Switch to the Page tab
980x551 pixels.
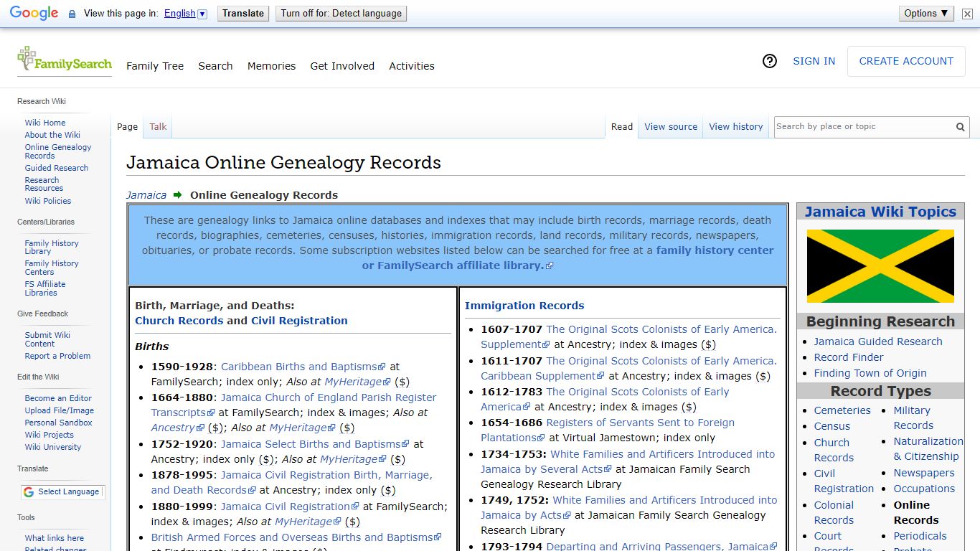point(127,127)
